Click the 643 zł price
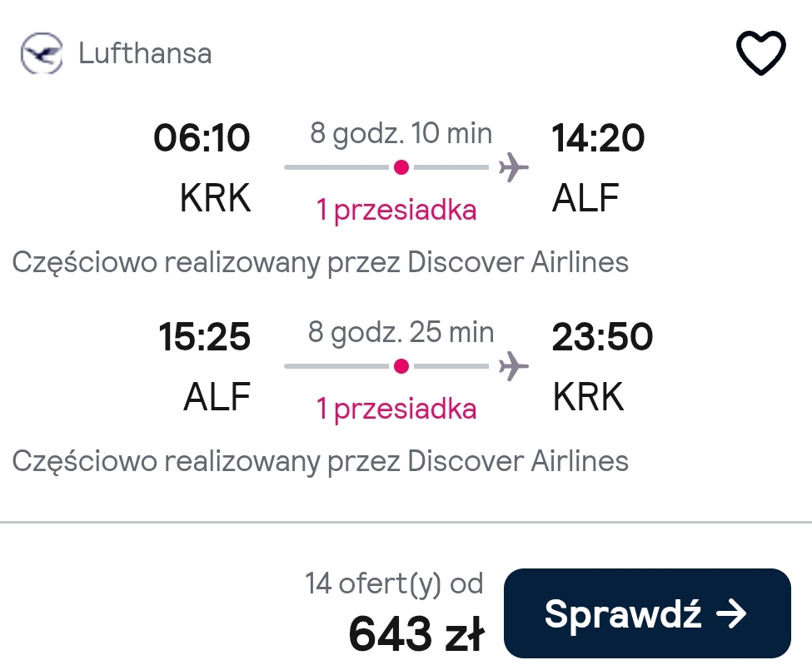Image resolution: width=812 pixels, height=670 pixels. click(x=417, y=633)
